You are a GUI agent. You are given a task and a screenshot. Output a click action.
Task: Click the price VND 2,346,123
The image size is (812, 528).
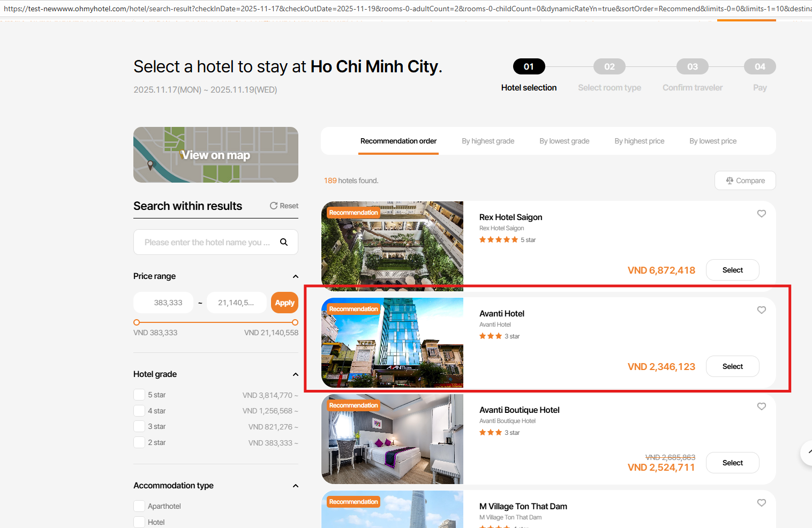pyautogui.click(x=661, y=367)
